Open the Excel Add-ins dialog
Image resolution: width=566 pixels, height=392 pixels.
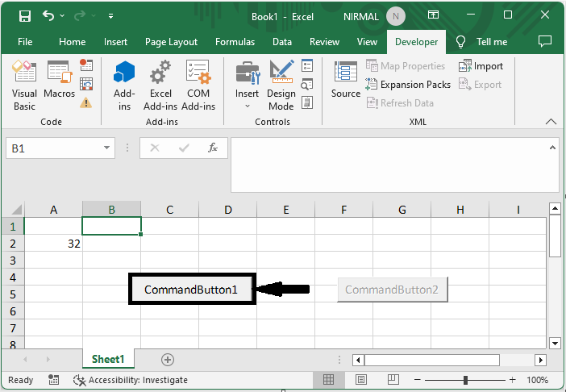pyautogui.click(x=160, y=85)
